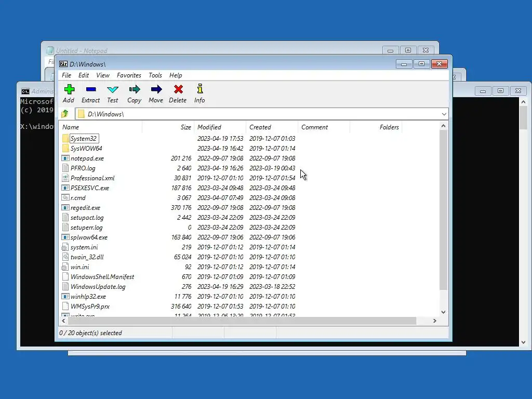Screen dimensions: 532x399
Task: Click the green Add toolbar icon
Action: [69, 89]
